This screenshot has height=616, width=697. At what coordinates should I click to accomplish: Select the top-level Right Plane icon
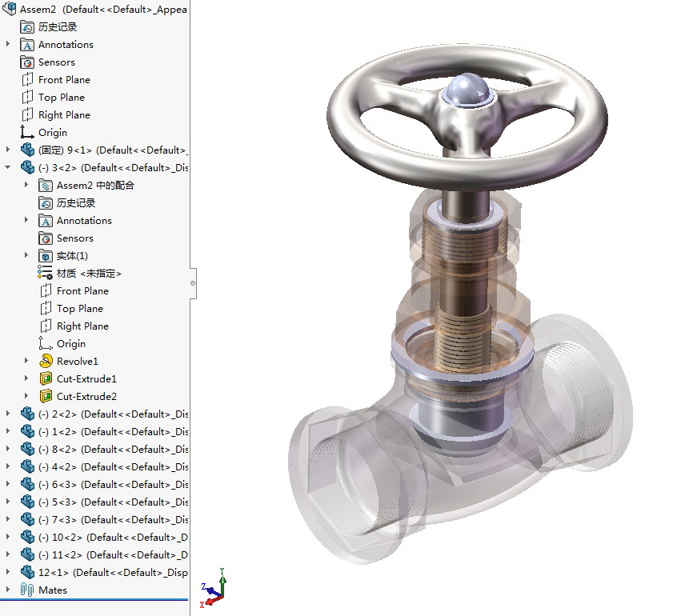tap(27, 115)
